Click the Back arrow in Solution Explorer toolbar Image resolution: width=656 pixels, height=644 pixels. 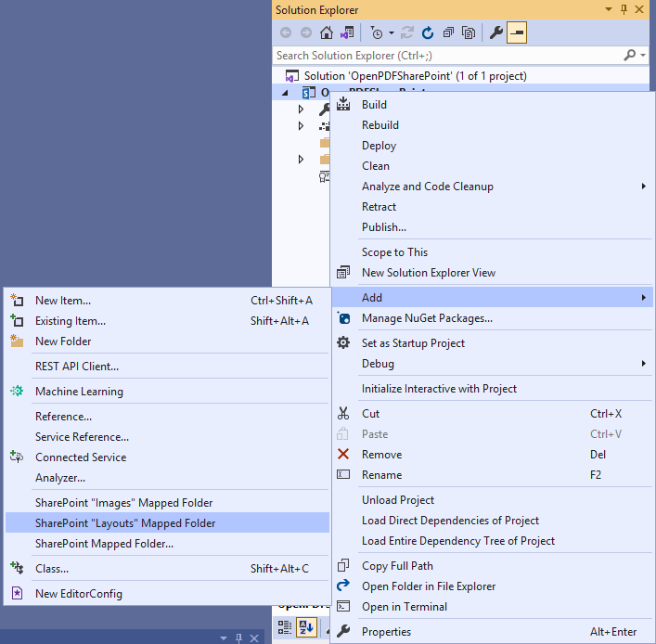(x=286, y=32)
